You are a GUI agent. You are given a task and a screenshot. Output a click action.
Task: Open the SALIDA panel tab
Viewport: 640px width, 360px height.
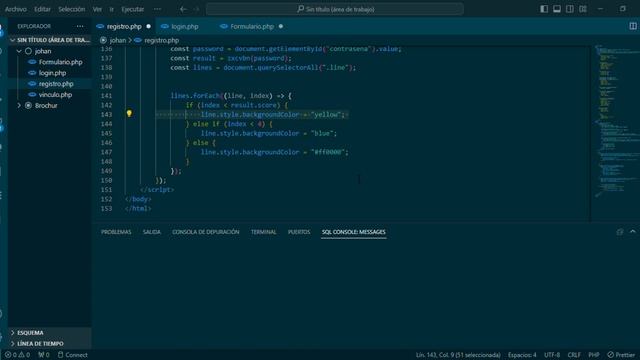[151, 232]
